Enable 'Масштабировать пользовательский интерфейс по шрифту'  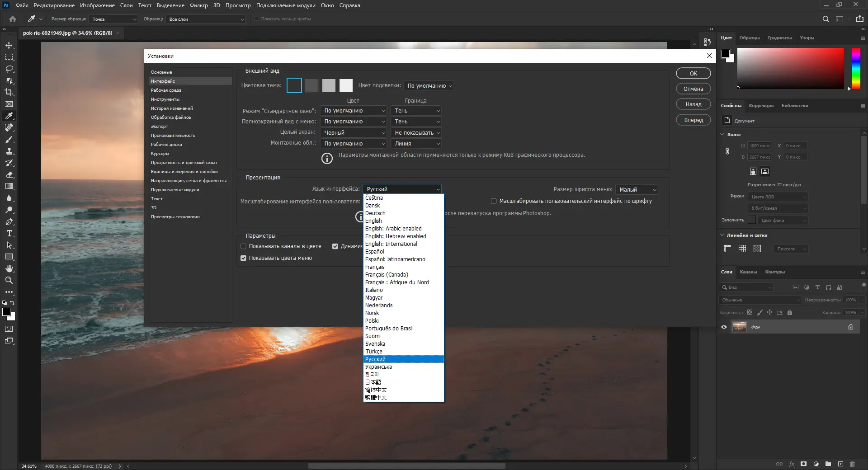[x=494, y=201]
